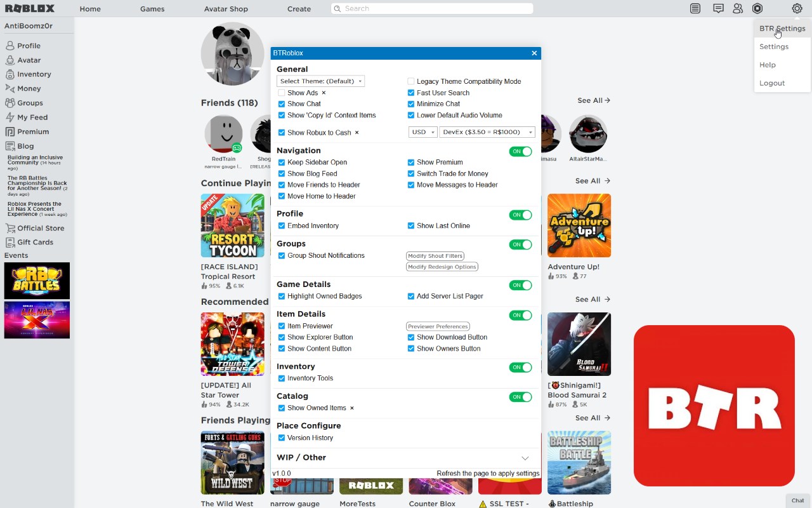Open the friends icon in header
Image resolution: width=812 pixels, height=508 pixels.
point(738,8)
